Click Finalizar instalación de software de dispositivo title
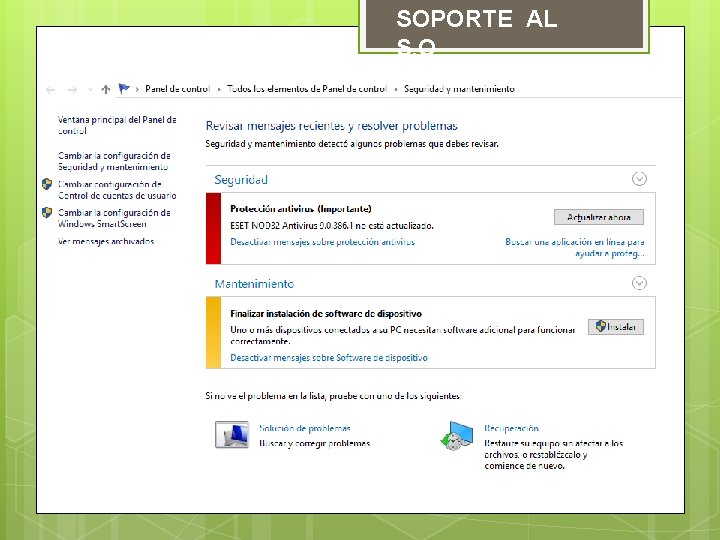This screenshot has width=720, height=540. coord(326,314)
